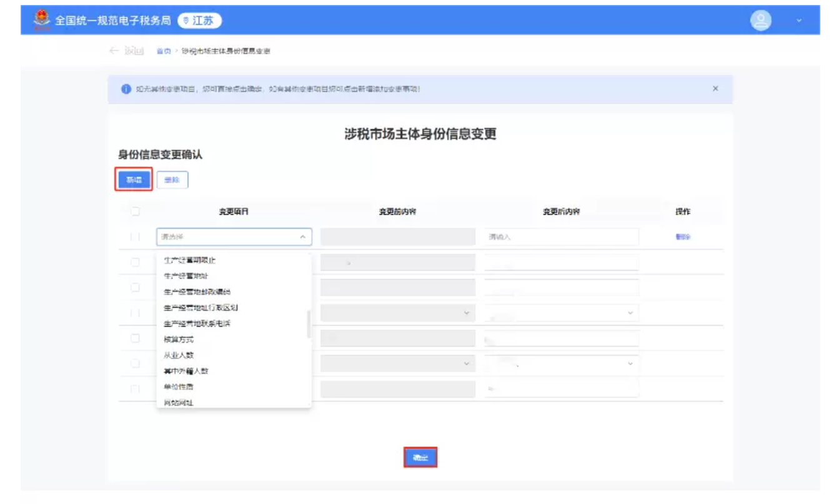Viewport: 839px width, 504px height.
Task: Click the tax bureau emblem logo
Action: [x=42, y=20]
